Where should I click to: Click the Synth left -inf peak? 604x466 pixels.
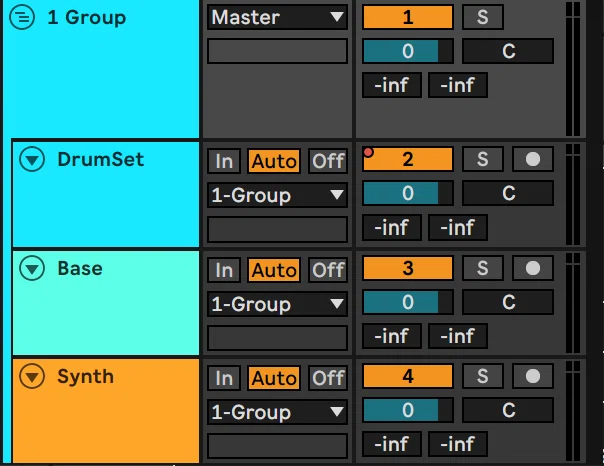point(392,444)
